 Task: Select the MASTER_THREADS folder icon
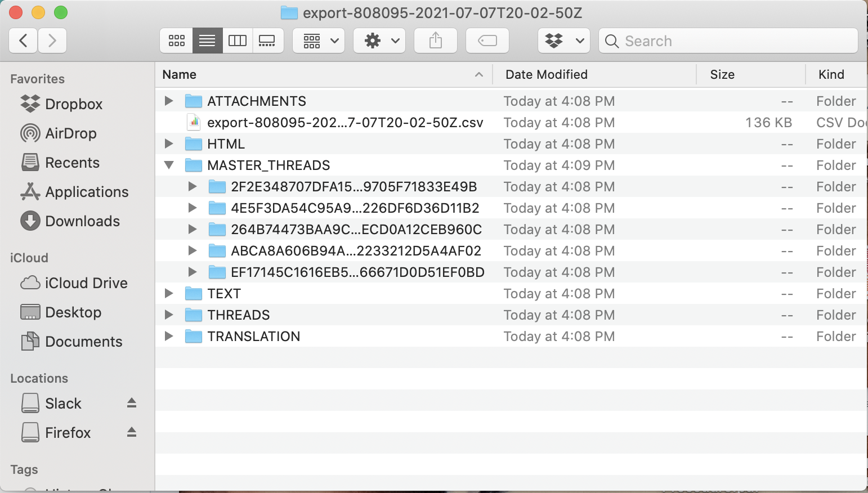click(194, 165)
